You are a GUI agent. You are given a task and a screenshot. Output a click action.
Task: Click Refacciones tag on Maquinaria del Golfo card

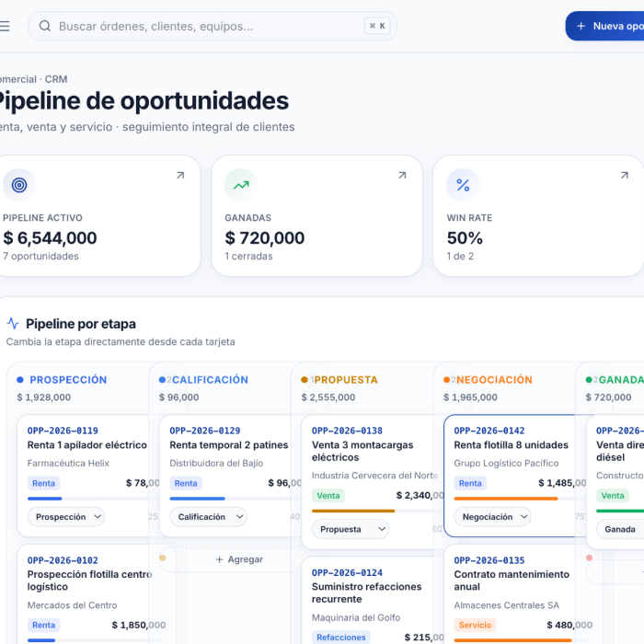341,638
